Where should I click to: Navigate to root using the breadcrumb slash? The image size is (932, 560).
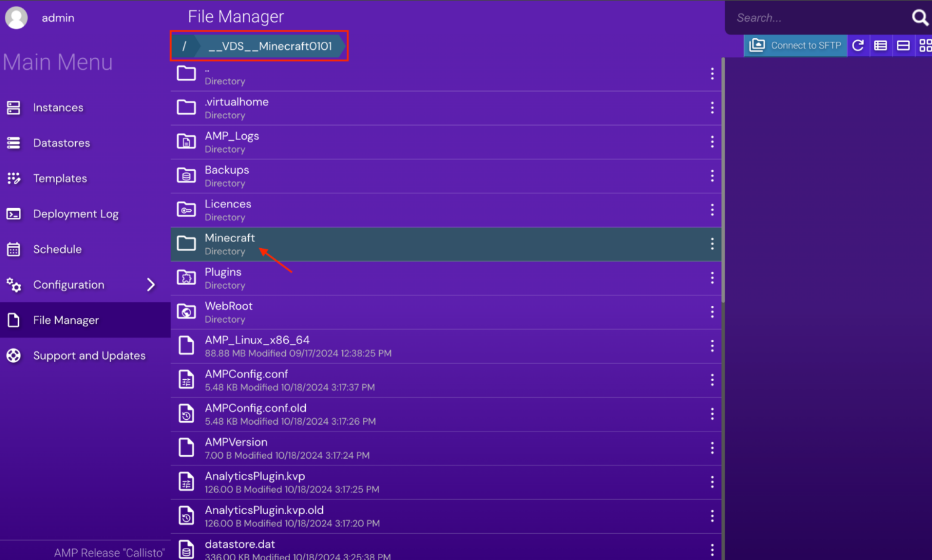(x=184, y=46)
